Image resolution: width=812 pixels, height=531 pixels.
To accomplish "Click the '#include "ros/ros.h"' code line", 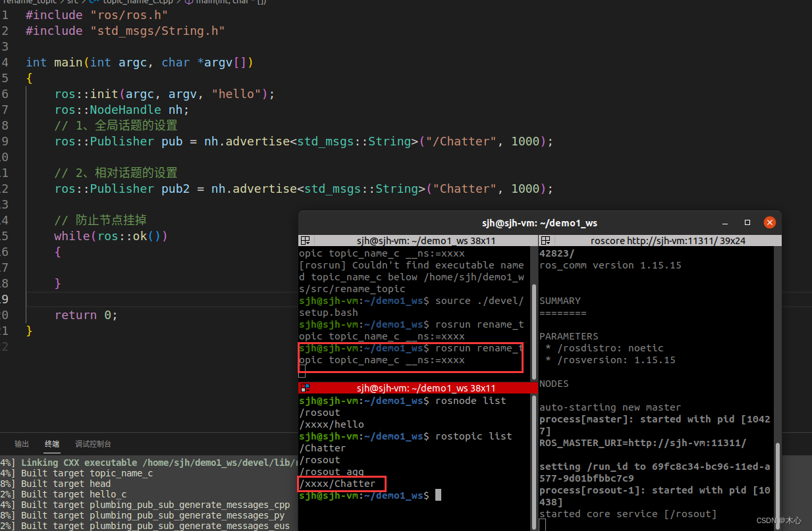I will pos(97,14).
